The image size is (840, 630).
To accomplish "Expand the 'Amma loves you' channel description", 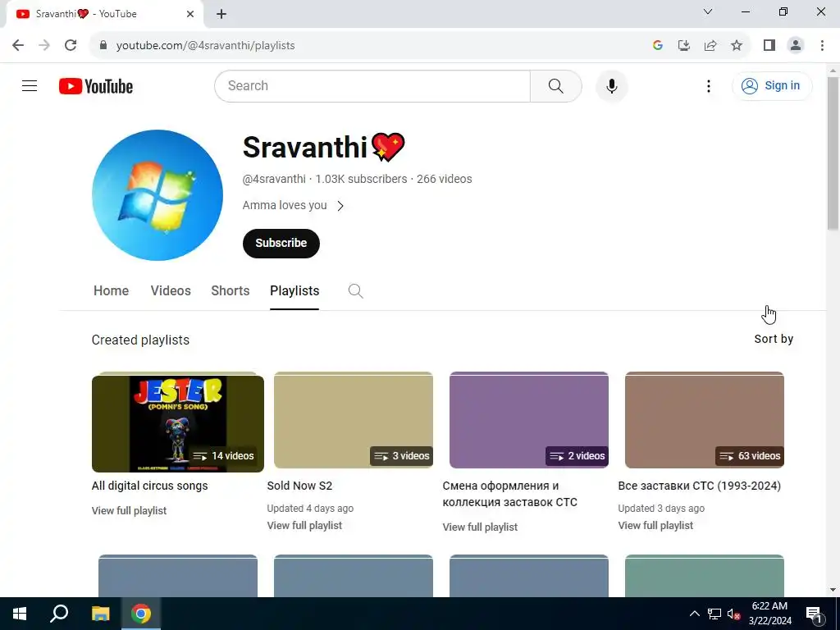I will coord(293,205).
